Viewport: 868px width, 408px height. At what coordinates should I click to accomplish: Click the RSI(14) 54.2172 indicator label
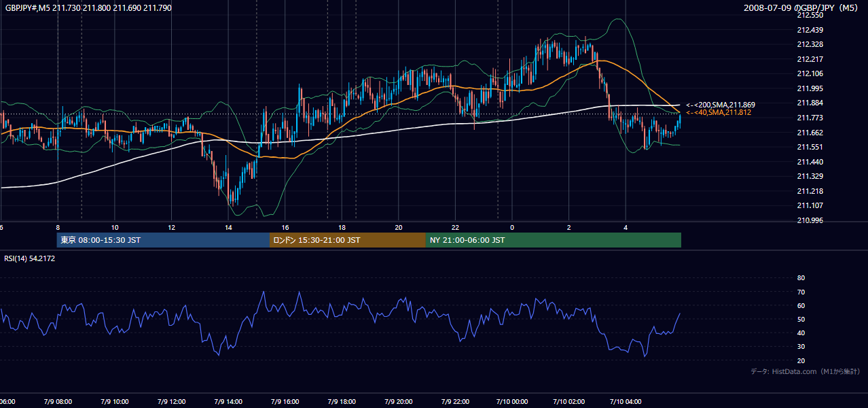click(30, 258)
